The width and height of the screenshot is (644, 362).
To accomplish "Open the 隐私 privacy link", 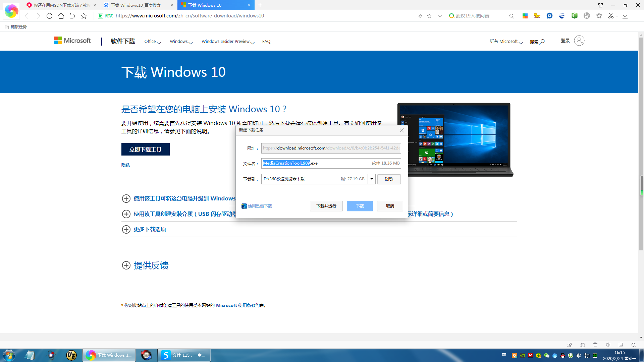I will 125,165.
